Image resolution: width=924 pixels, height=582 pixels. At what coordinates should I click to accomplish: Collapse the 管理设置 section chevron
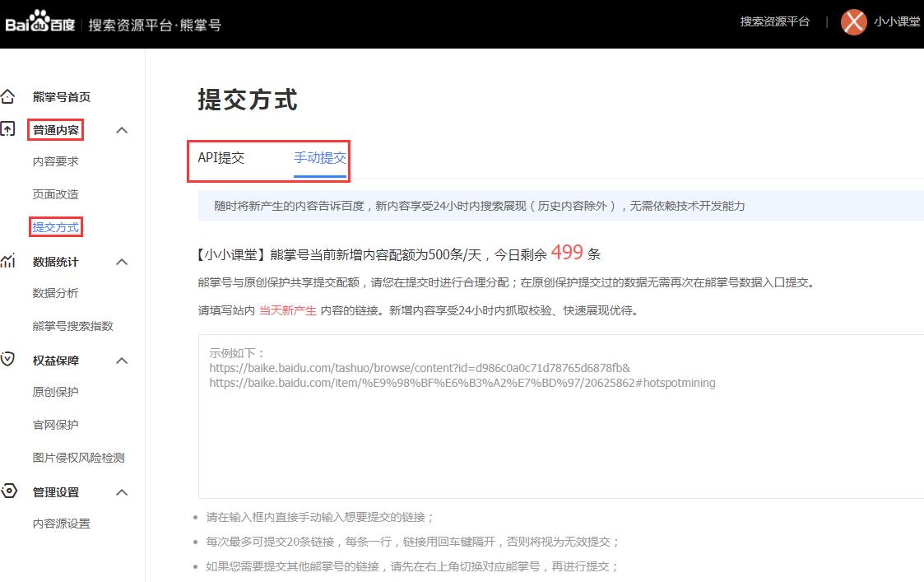click(122, 491)
